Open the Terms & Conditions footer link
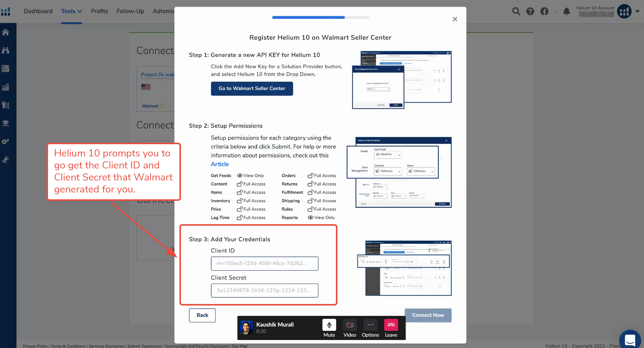The height and width of the screenshot is (348, 644). click(68, 346)
